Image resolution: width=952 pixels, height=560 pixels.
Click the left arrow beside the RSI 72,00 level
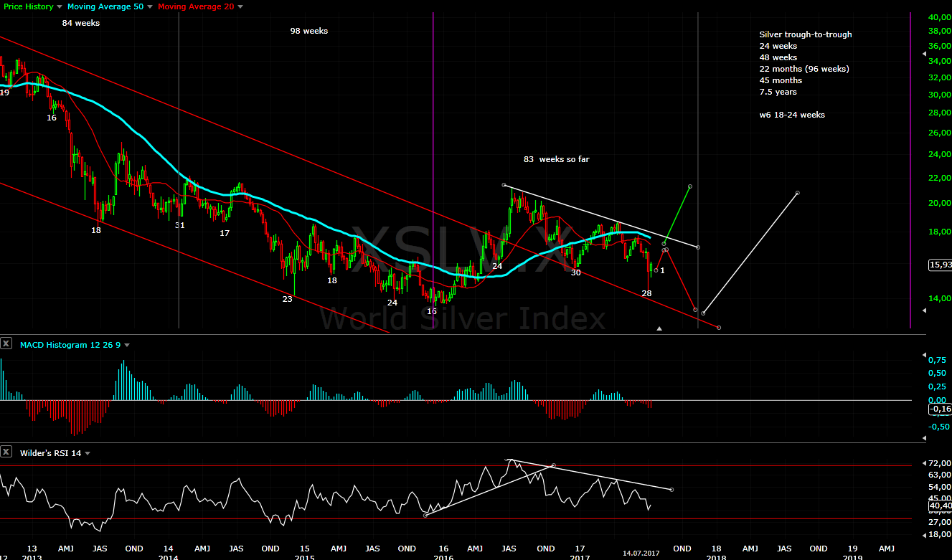tap(925, 463)
